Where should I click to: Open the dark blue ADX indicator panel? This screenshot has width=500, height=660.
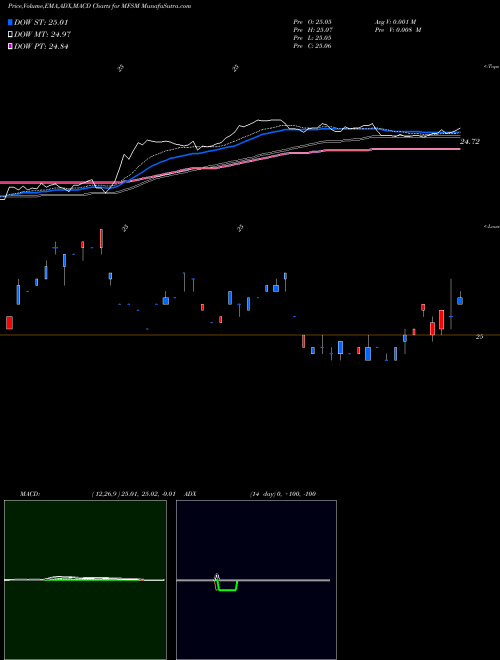[256, 580]
